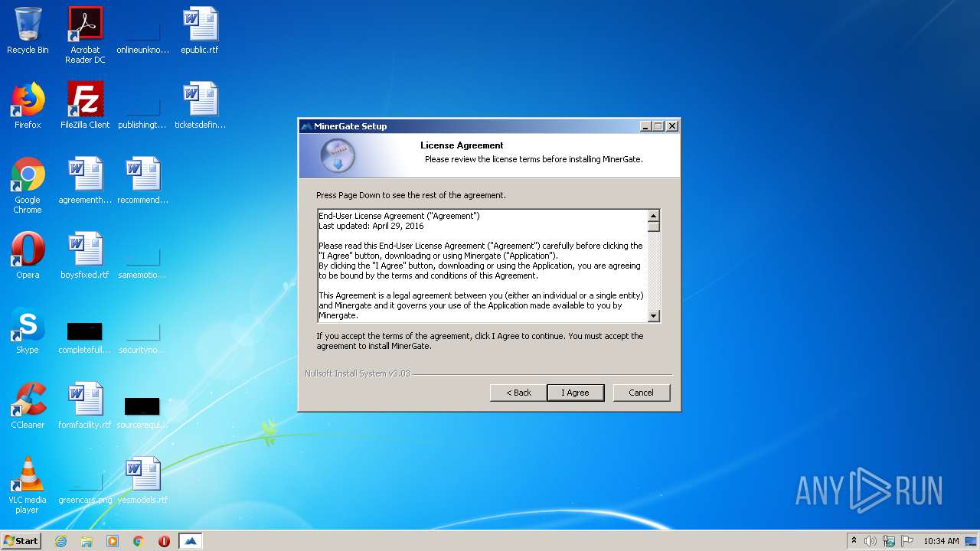
Task: Minimize the MinerGate Setup window
Action: 645,126
